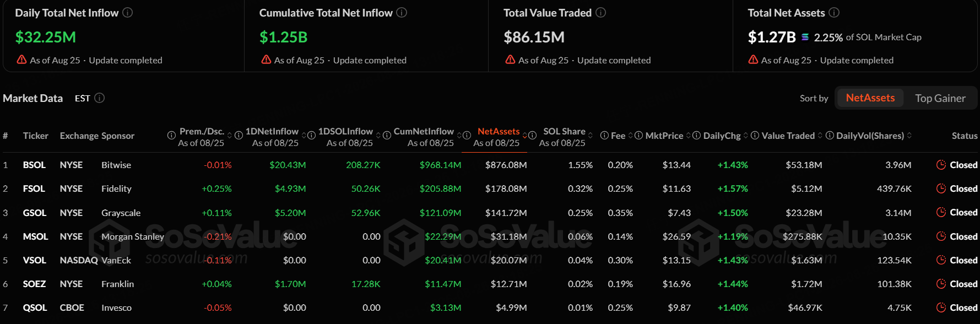
Task: Toggle the EST timezone label
Action: (x=83, y=98)
